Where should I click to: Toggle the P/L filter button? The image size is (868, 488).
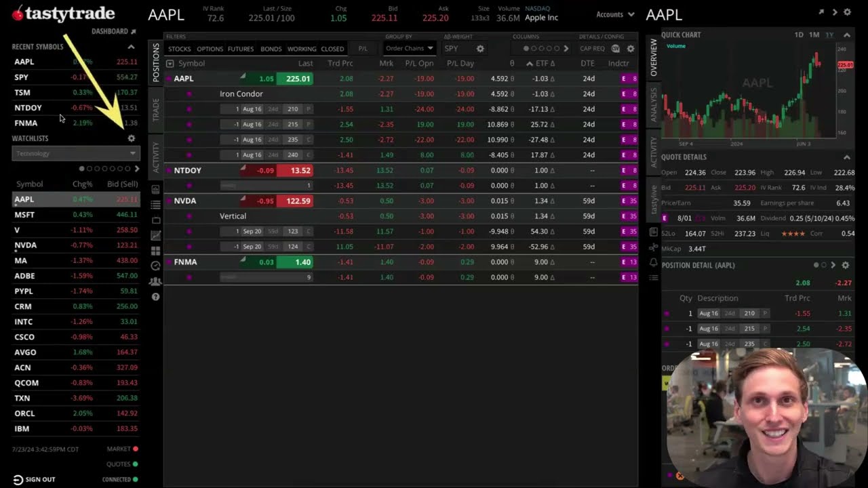[363, 49]
